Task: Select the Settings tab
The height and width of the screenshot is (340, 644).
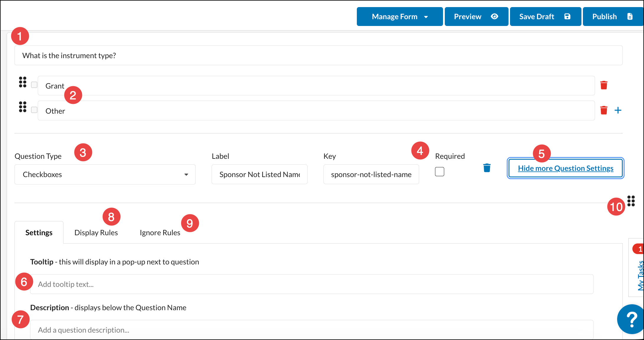Action: click(39, 233)
